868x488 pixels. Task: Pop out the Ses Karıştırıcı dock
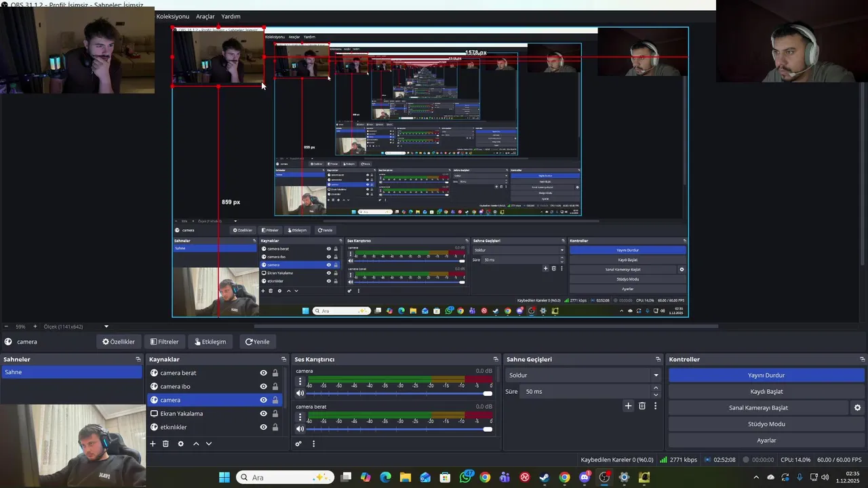[496, 359]
